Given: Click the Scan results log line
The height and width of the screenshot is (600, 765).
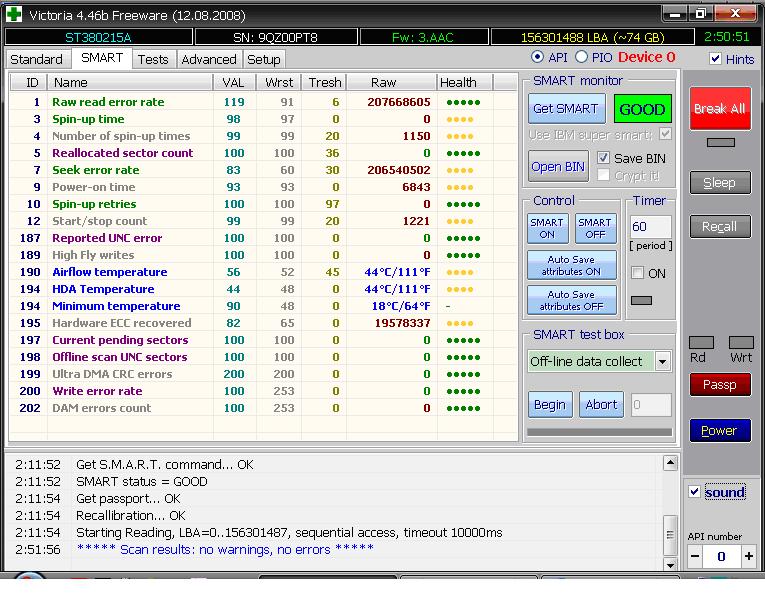Looking at the screenshot, I should pos(224,549).
